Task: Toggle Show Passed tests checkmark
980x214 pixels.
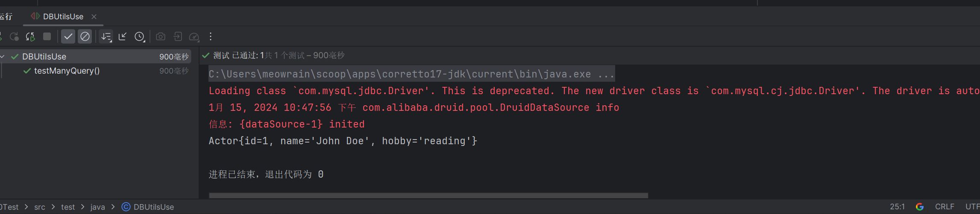Action: point(68,37)
